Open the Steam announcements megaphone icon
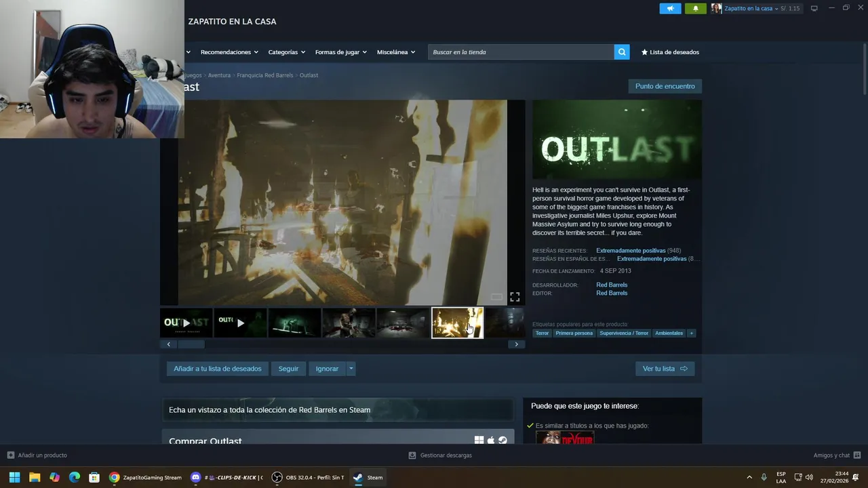 click(x=670, y=8)
